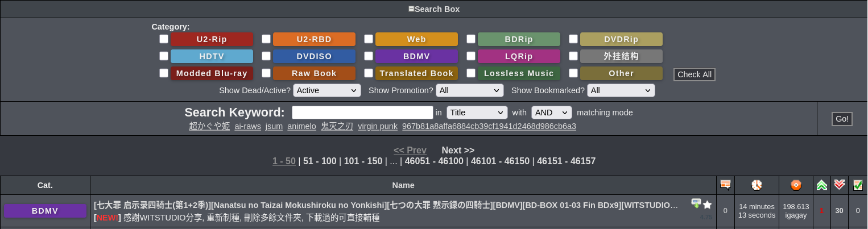Open the red U2-Rip category label
The width and height of the screenshot is (868, 229).
point(212,39)
